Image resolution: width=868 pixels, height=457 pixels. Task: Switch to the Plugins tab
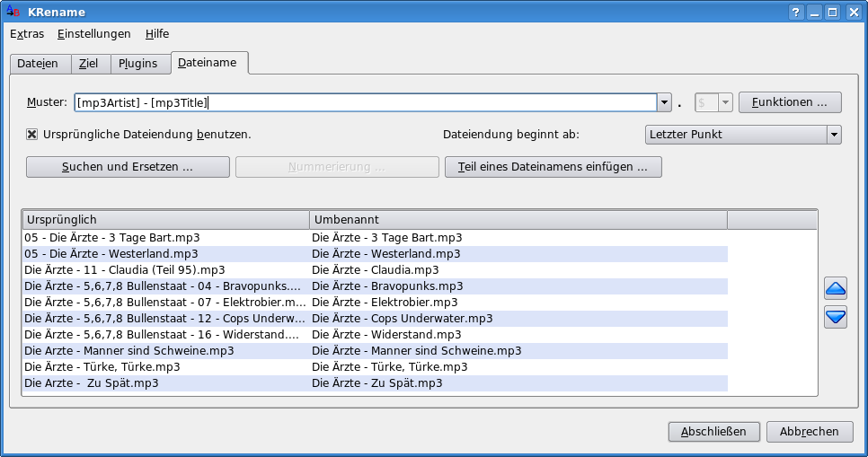(x=137, y=64)
